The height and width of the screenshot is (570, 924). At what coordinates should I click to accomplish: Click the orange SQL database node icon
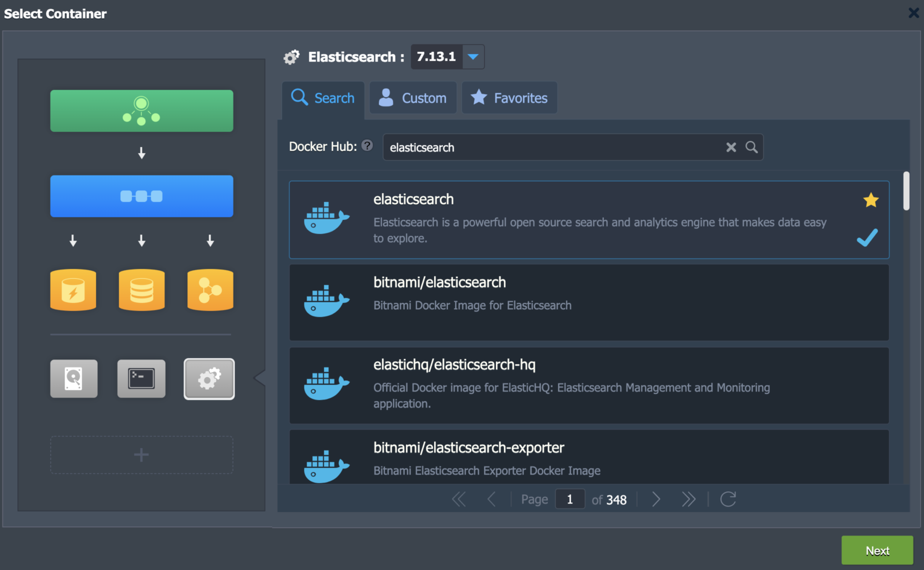(142, 290)
